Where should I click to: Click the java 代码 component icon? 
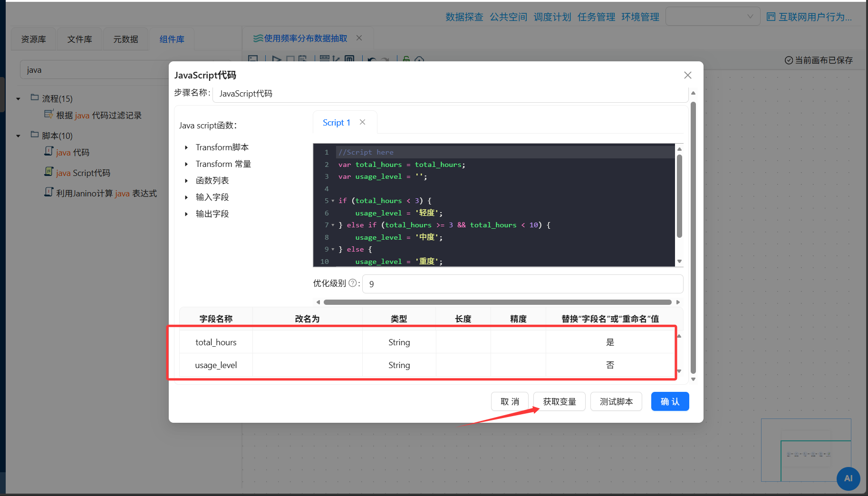click(x=48, y=151)
